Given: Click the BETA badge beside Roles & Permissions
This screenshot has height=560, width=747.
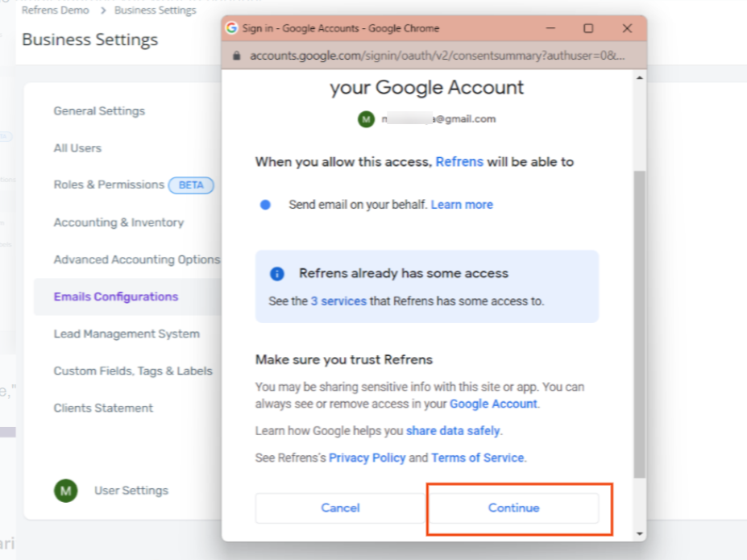Looking at the screenshot, I should tap(191, 185).
